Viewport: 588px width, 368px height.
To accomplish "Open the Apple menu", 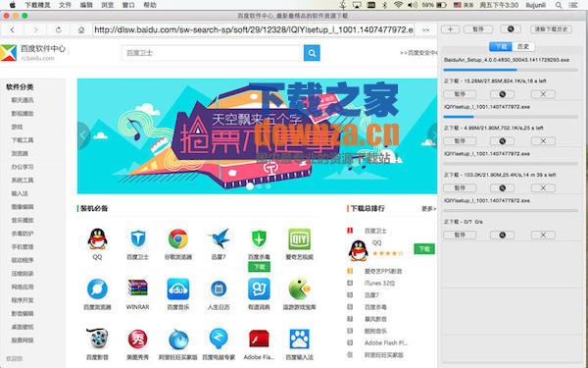I will click(13, 5).
